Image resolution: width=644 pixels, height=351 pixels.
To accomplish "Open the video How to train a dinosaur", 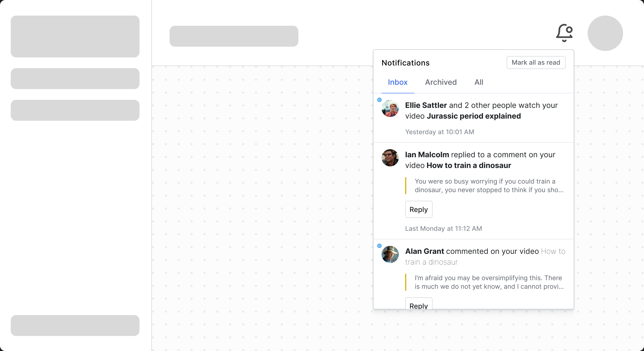I will click(x=469, y=165).
